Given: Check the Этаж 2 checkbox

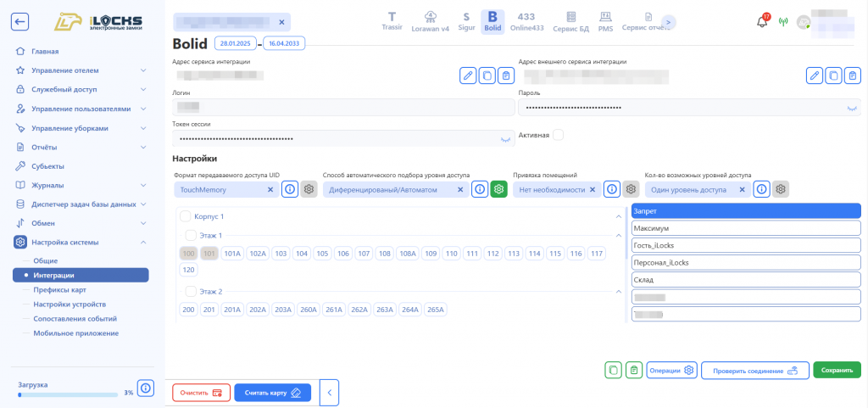Looking at the screenshot, I should (x=191, y=291).
